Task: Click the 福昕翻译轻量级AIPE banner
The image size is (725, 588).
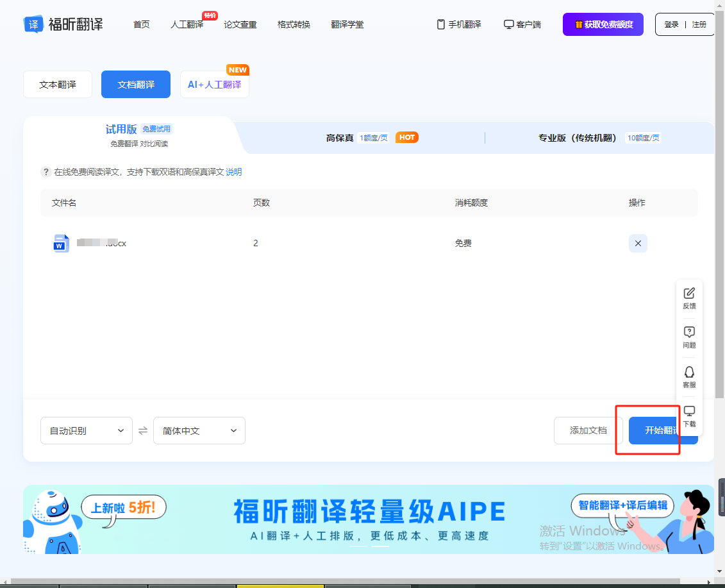Action: [369, 519]
